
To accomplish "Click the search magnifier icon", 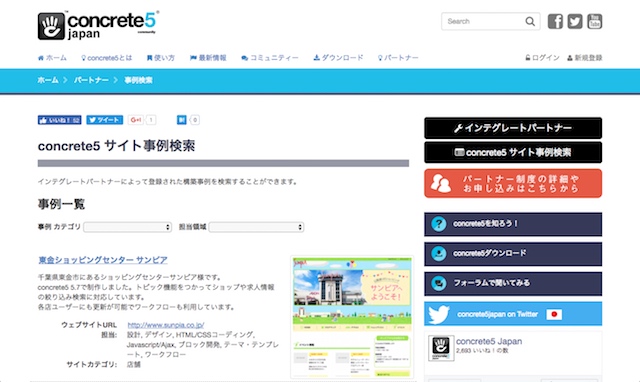I will (530, 21).
